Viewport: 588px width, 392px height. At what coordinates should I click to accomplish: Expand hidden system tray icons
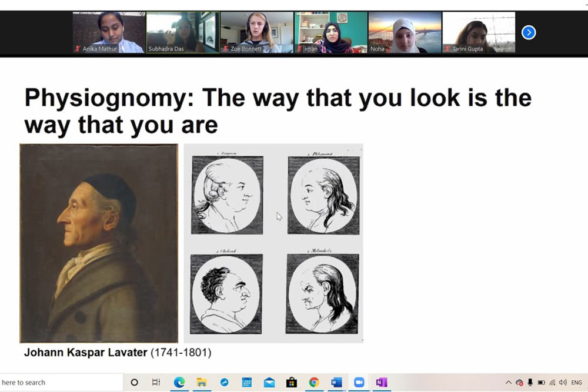[509, 383]
